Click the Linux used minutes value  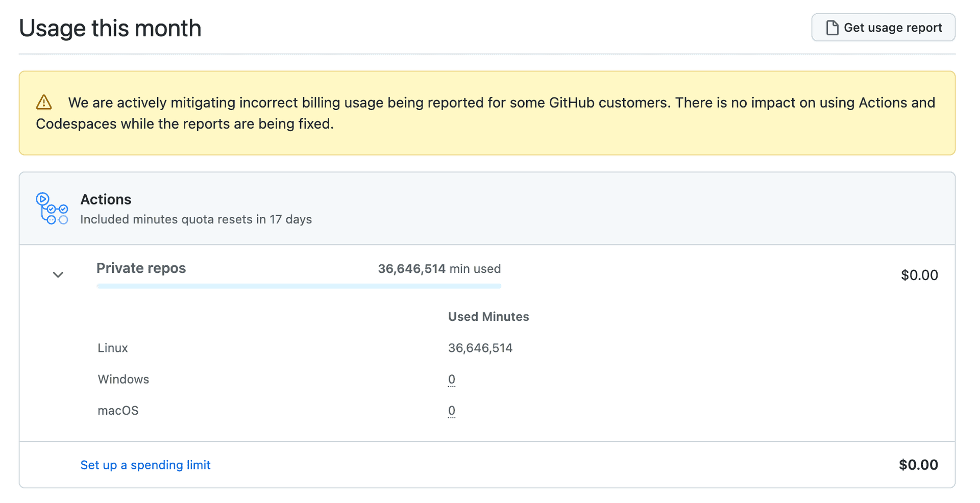tap(480, 348)
